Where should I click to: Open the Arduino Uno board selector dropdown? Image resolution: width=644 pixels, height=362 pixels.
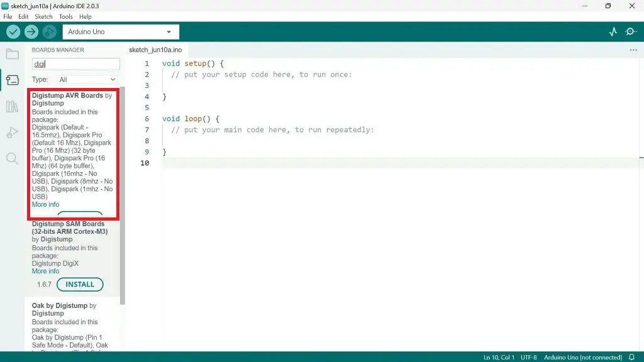(121, 31)
